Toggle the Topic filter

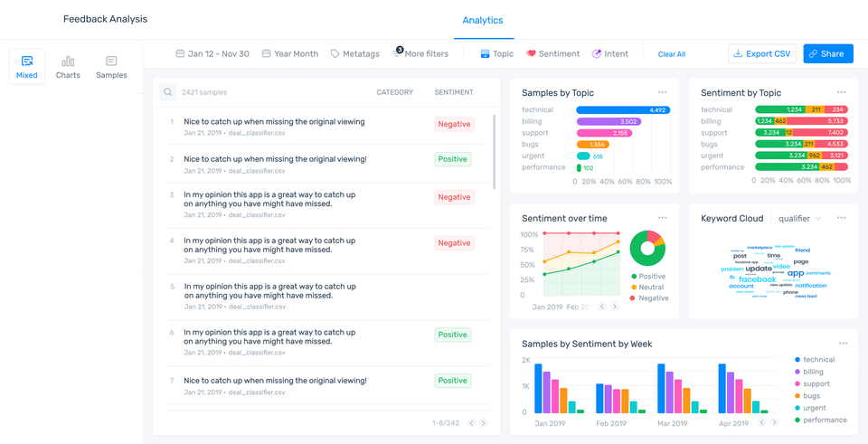496,54
